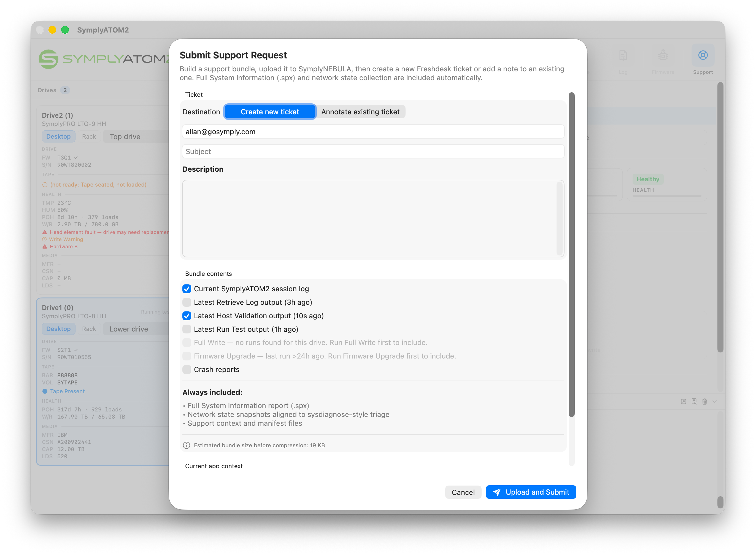Collapse log panel with the chevron icon

[x=715, y=402]
